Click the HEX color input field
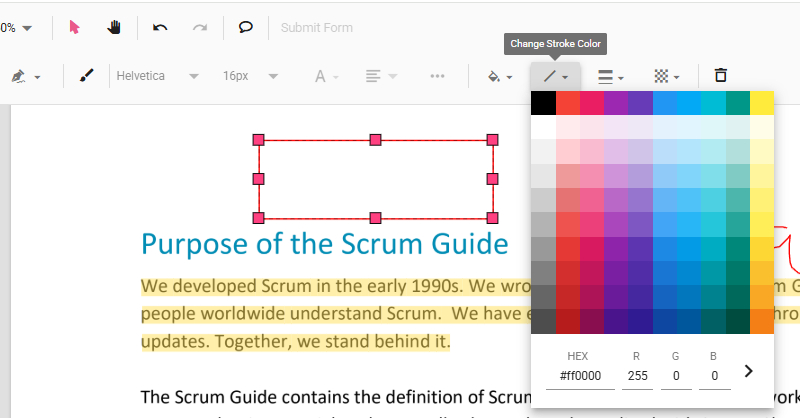The image size is (800, 418). [577, 377]
